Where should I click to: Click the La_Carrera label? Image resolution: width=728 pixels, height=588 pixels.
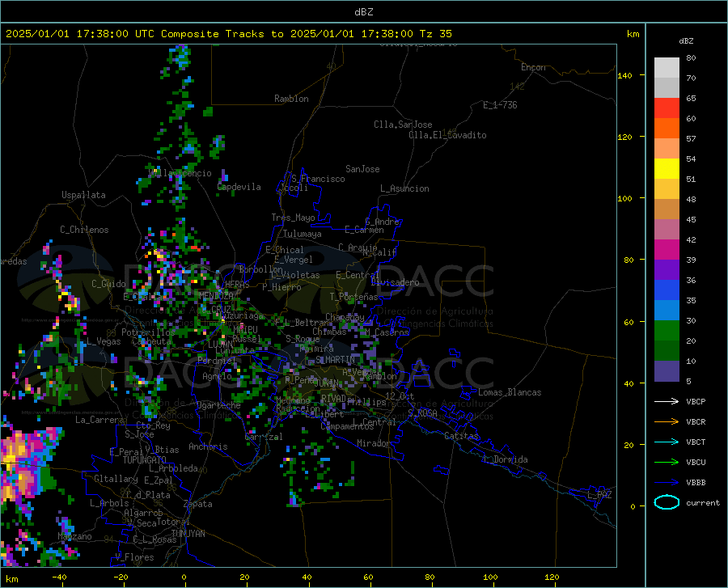pos(99,420)
